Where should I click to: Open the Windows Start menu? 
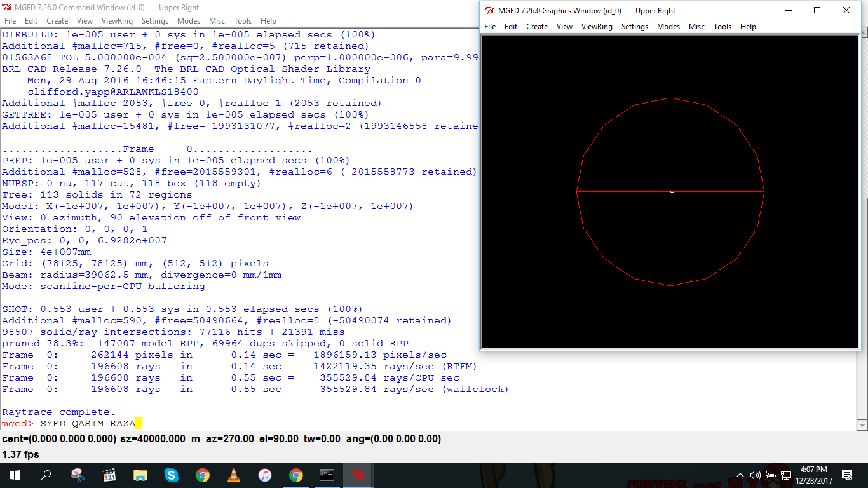pos(15,475)
